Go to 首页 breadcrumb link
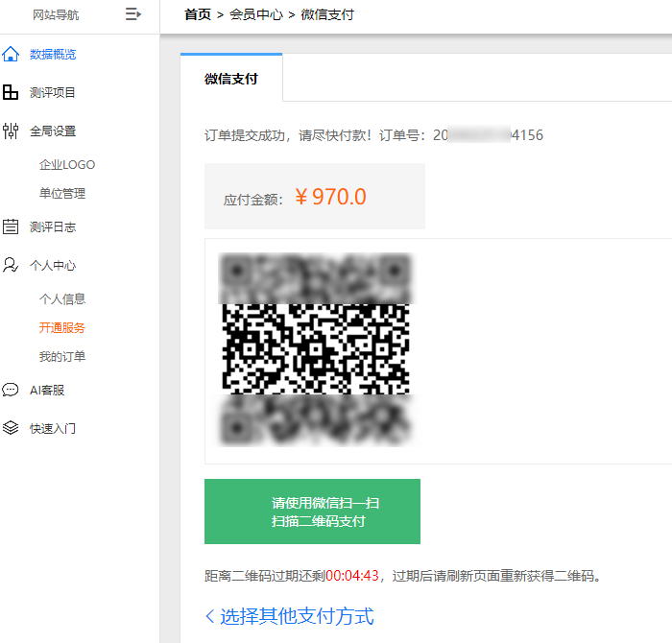Viewport: 672px width, 643px height. [198, 14]
